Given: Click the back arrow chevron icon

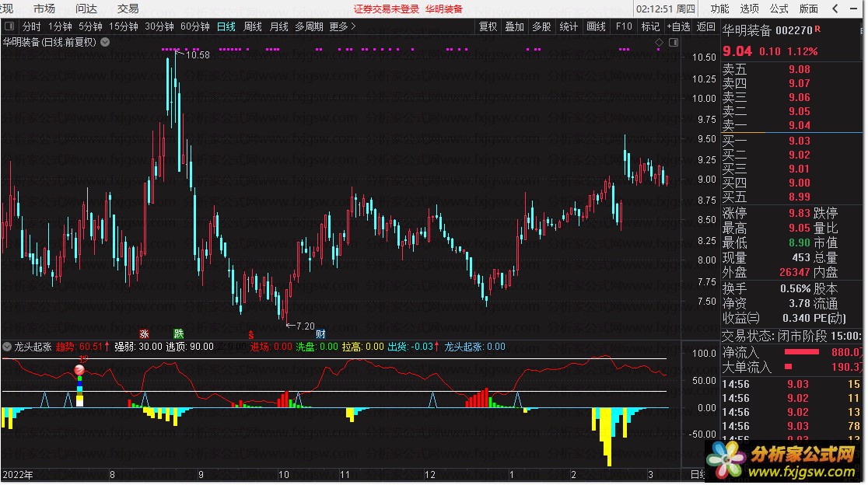Looking at the screenshot, I should [835, 9].
